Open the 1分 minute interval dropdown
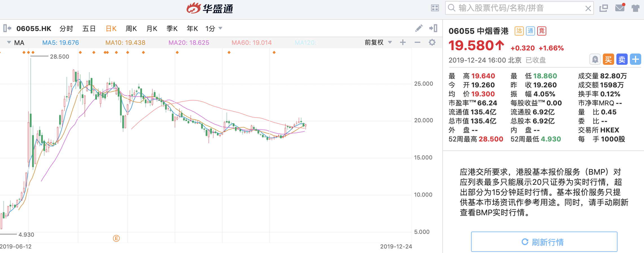The width and height of the screenshot is (644, 253). 214,28
